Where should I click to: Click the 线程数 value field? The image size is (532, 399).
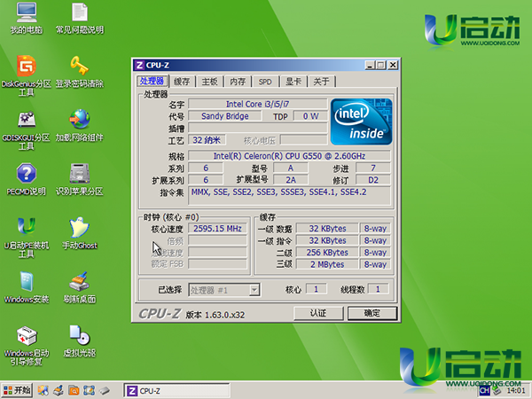tap(378, 289)
